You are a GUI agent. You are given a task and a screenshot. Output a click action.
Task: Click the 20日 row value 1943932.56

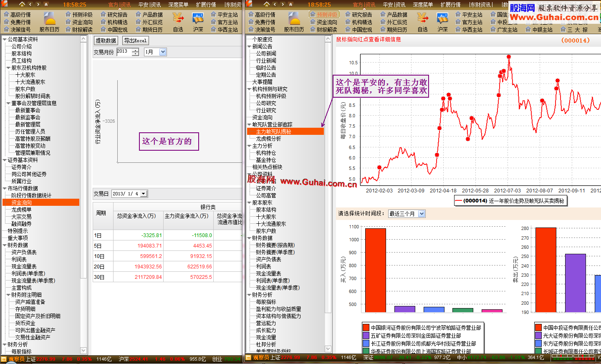click(x=148, y=267)
